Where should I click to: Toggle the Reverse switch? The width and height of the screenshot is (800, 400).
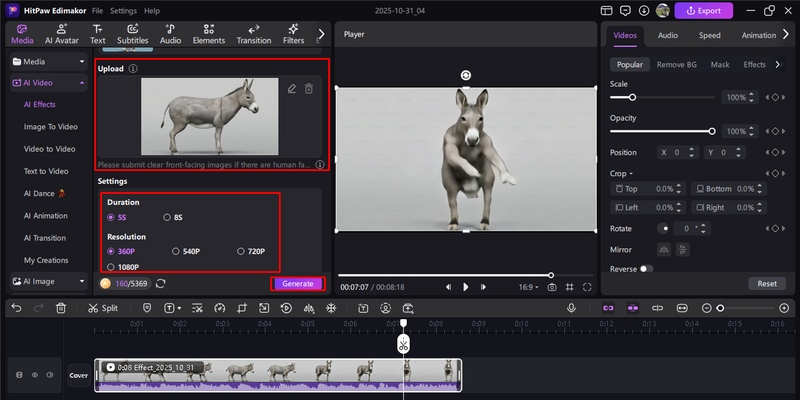pyautogui.click(x=646, y=269)
